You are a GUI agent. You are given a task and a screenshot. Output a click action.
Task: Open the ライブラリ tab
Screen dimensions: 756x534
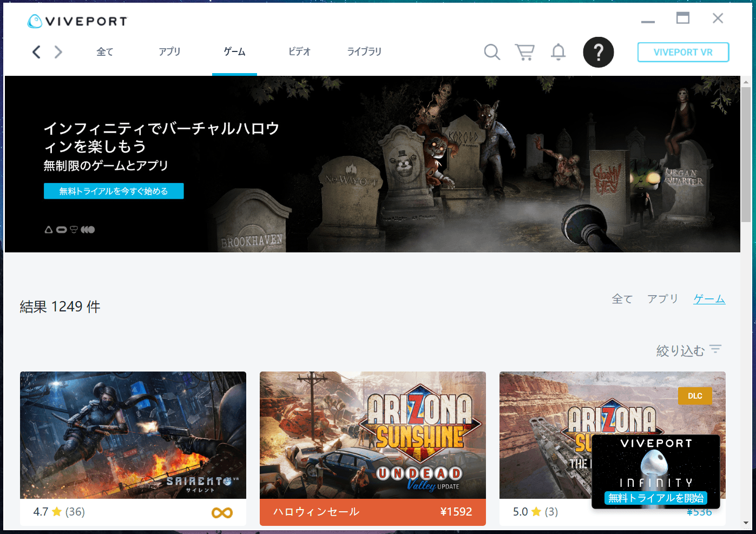pyautogui.click(x=364, y=51)
